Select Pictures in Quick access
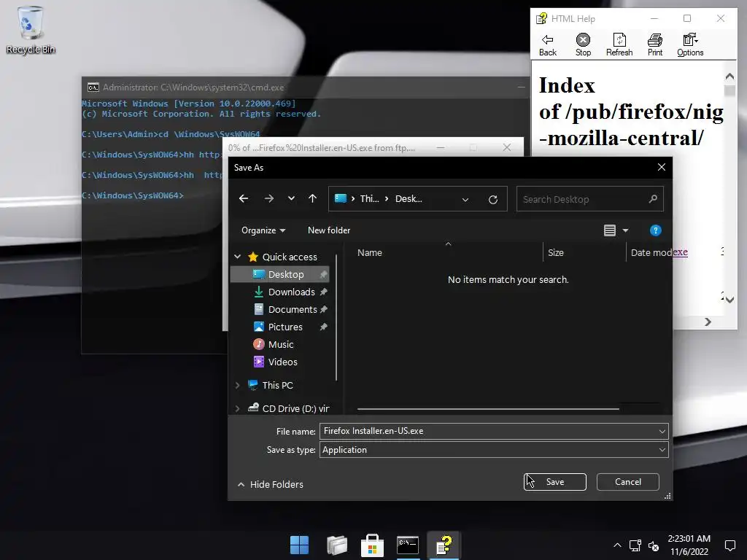Image resolution: width=747 pixels, height=560 pixels. tap(285, 327)
